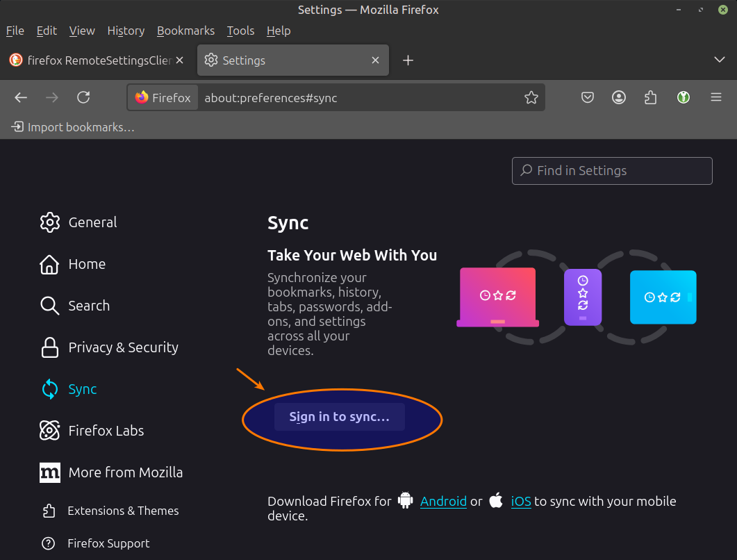
Task: Open the Home settings category
Action: 74,264
